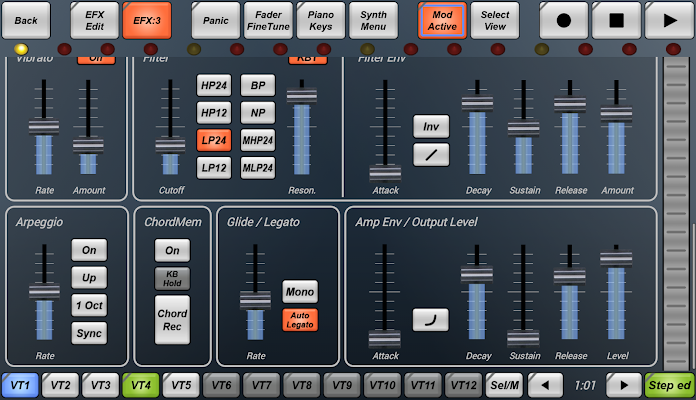Toggle Auto Legato
The image size is (696, 400).
click(300, 320)
